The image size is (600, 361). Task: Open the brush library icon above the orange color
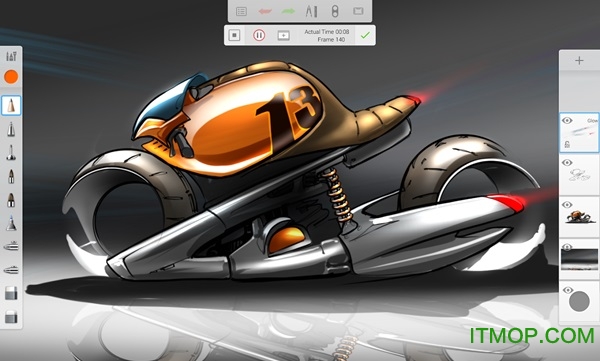pyautogui.click(x=11, y=57)
